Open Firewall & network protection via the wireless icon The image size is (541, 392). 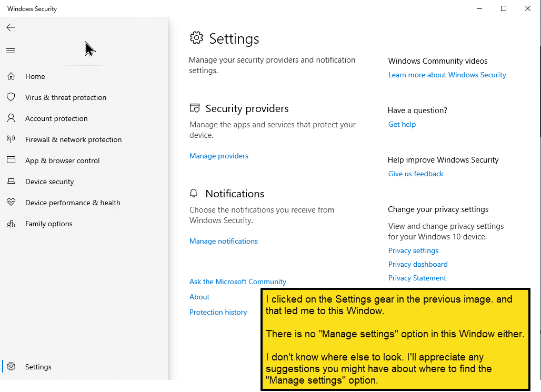coord(11,139)
